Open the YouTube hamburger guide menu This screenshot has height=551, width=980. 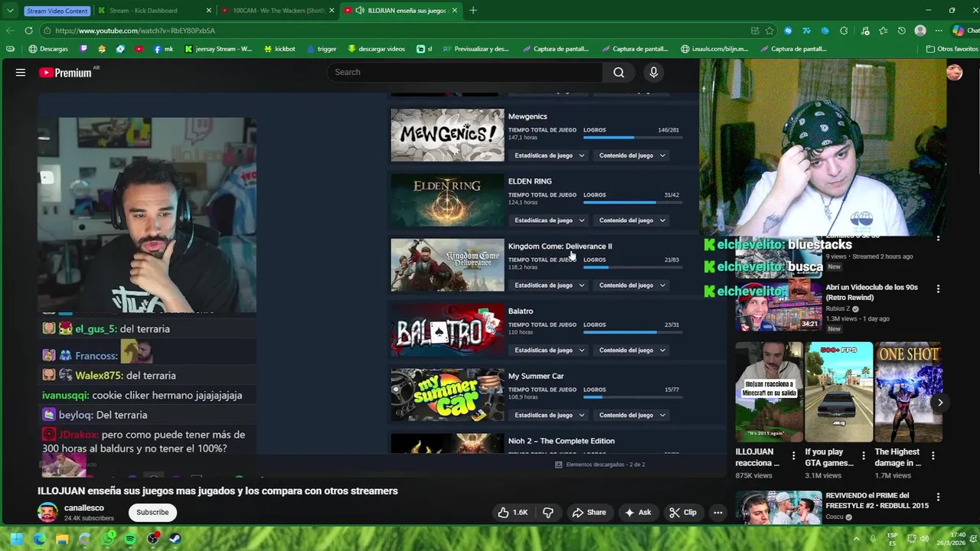pyautogui.click(x=21, y=73)
